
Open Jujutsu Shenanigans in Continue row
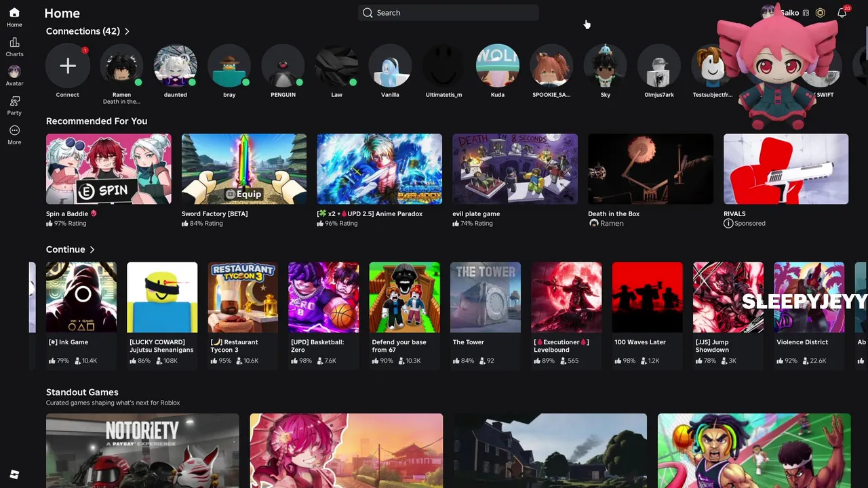[162, 298]
